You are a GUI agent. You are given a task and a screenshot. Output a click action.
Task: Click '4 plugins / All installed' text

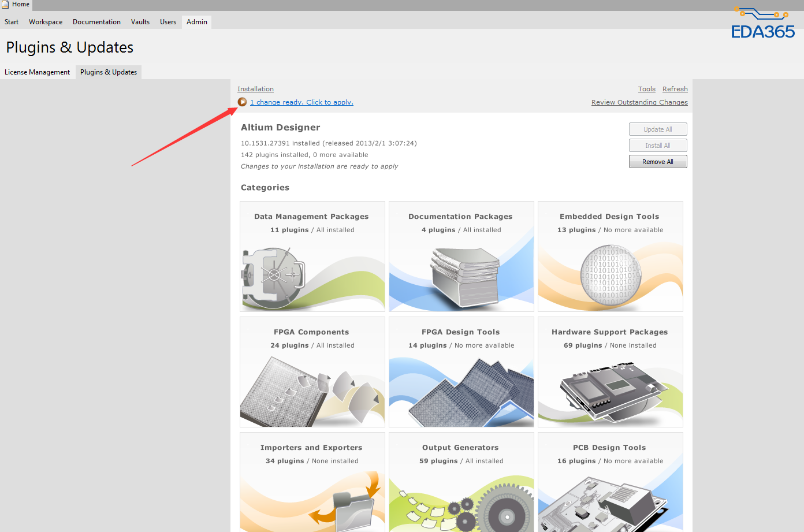[x=461, y=230]
